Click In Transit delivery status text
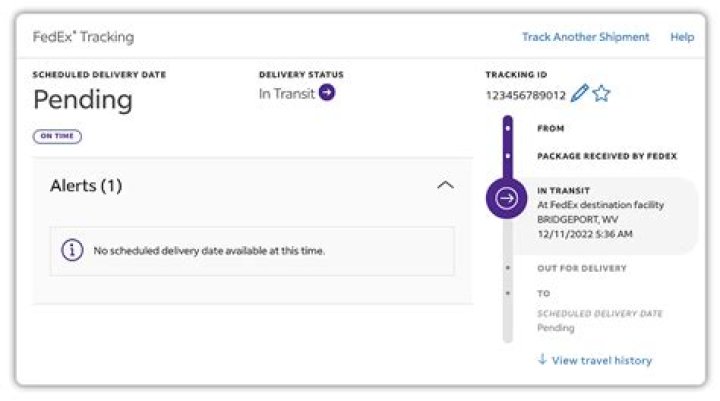Image resolution: width=720 pixels, height=401 pixels. click(x=287, y=94)
